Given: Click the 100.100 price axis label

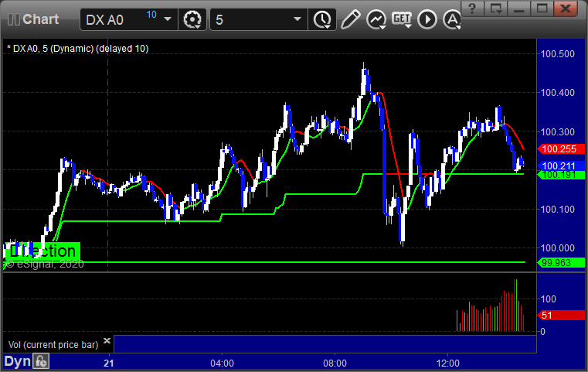Looking at the screenshot, I should point(557,209).
